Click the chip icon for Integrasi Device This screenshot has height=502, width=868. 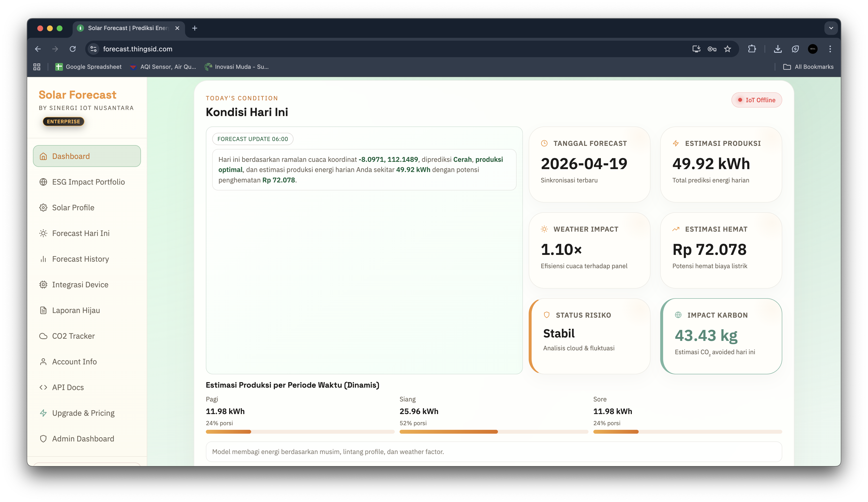43,285
